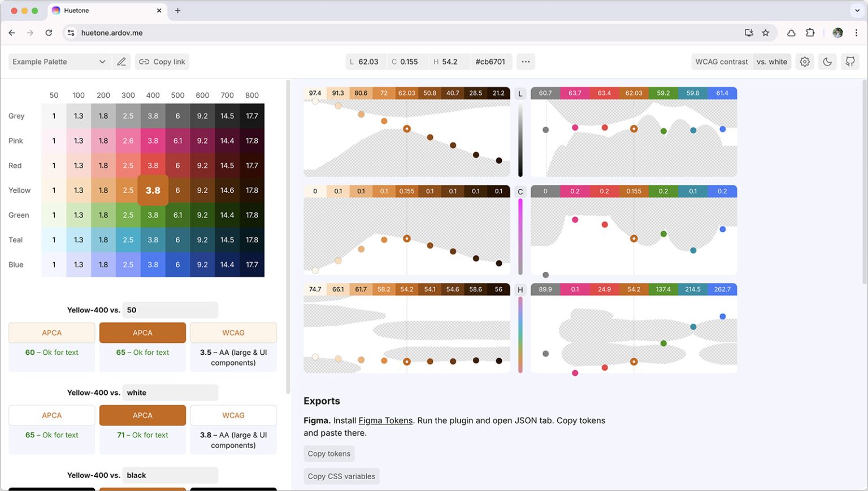Screen dimensions: 868x491
Task: Open Chrome three-dot menu
Action: (x=856, y=33)
